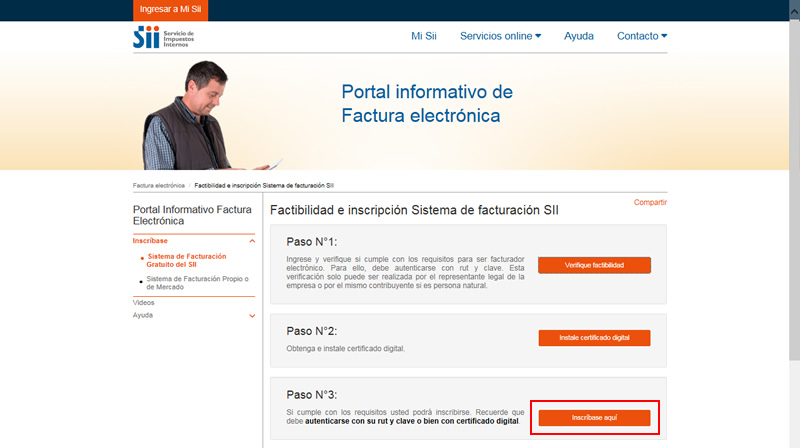
Task: Click the page scroll-up arrow
Action: pyautogui.click(x=794, y=12)
